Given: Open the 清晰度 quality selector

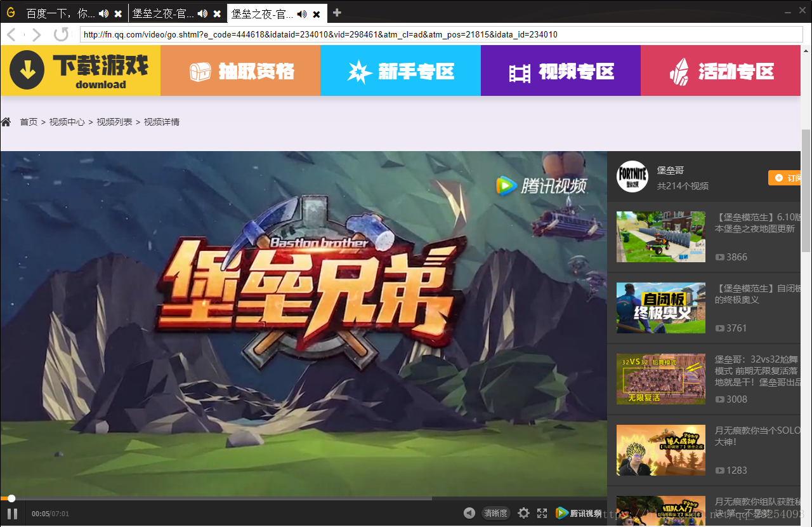Looking at the screenshot, I should 495,513.
